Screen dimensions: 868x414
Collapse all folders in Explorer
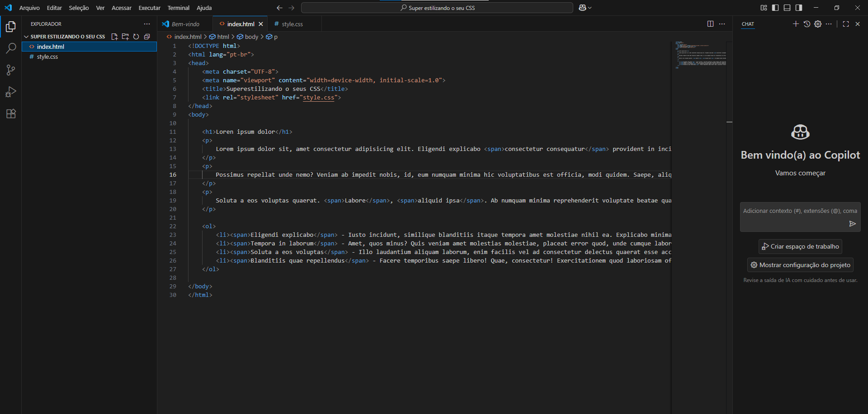(147, 37)
